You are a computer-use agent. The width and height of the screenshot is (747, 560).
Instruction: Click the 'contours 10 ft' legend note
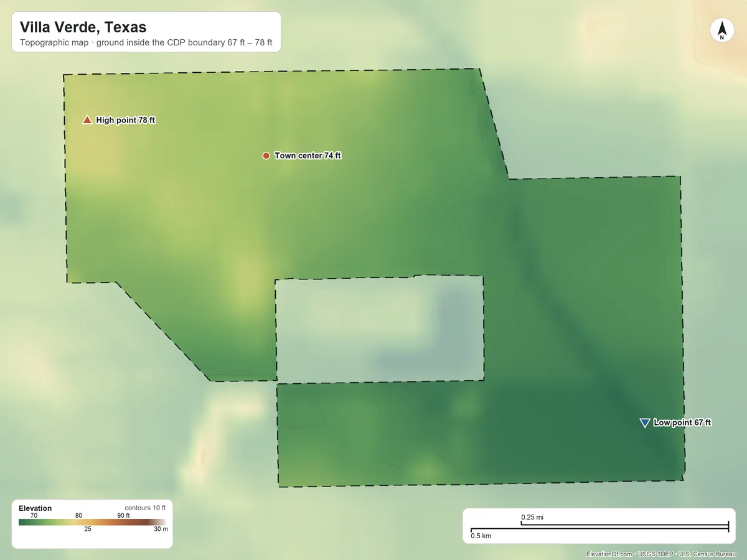145,508
